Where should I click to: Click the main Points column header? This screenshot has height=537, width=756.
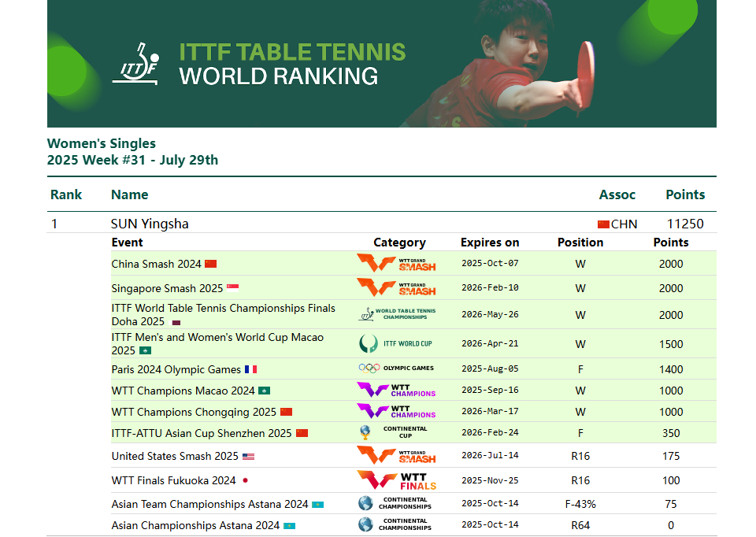(685, 194)
